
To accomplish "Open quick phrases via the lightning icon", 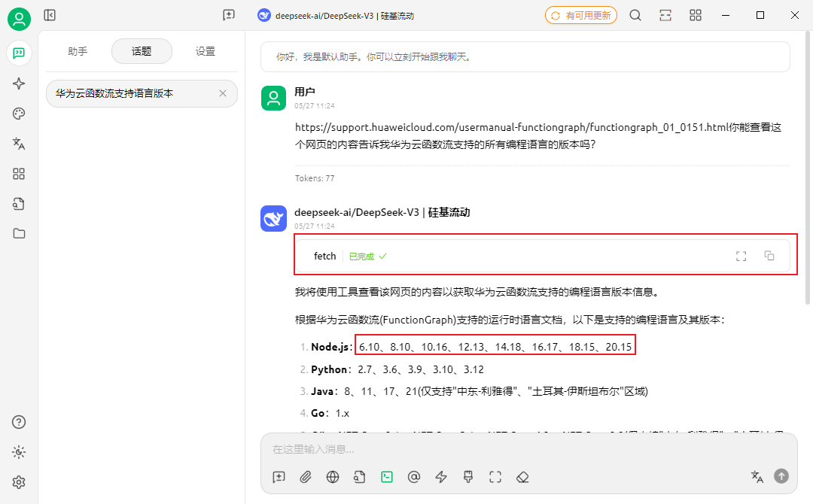I will [441, 477].
